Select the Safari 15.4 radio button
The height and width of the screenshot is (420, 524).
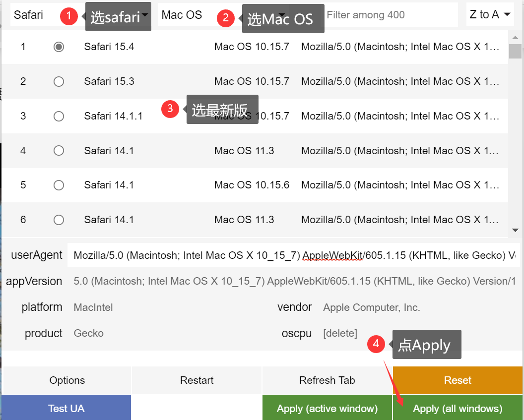click(59, 47)
